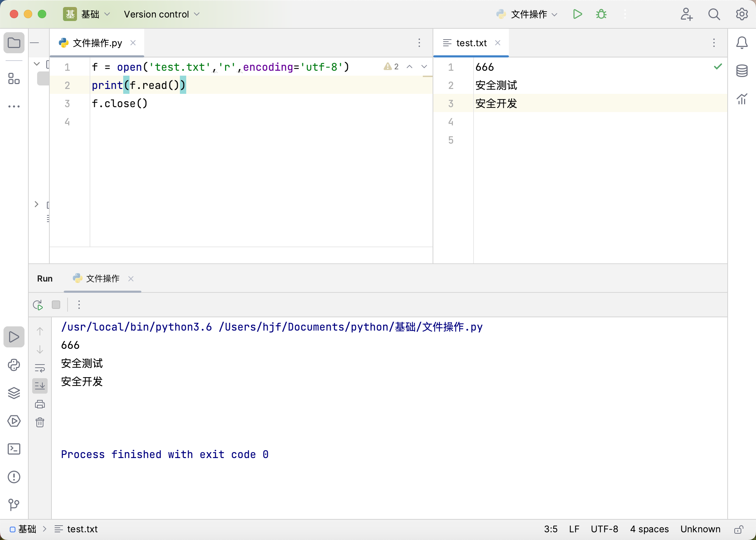Switch to the 文件操作.py editor tab
Screen dimensions: 756x540
coord(97,43)
